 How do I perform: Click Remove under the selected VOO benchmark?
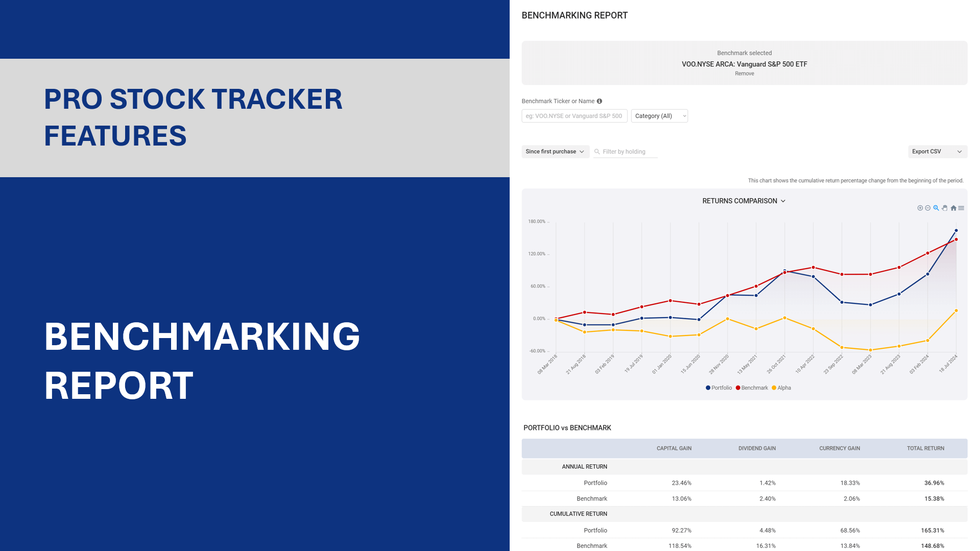pos(744,74)
